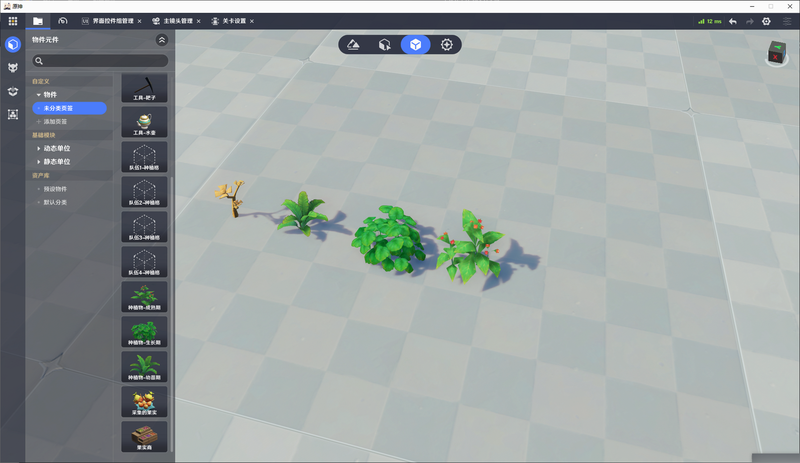Switch to the 界面控件组管理 tab
Screen dimensions: 800x463
(x=108, y=21)
